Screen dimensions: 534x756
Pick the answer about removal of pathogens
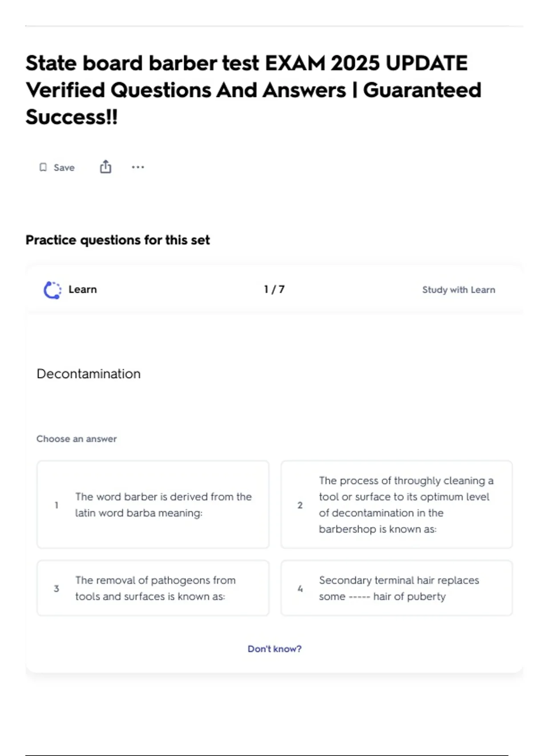tap(153, 588)
